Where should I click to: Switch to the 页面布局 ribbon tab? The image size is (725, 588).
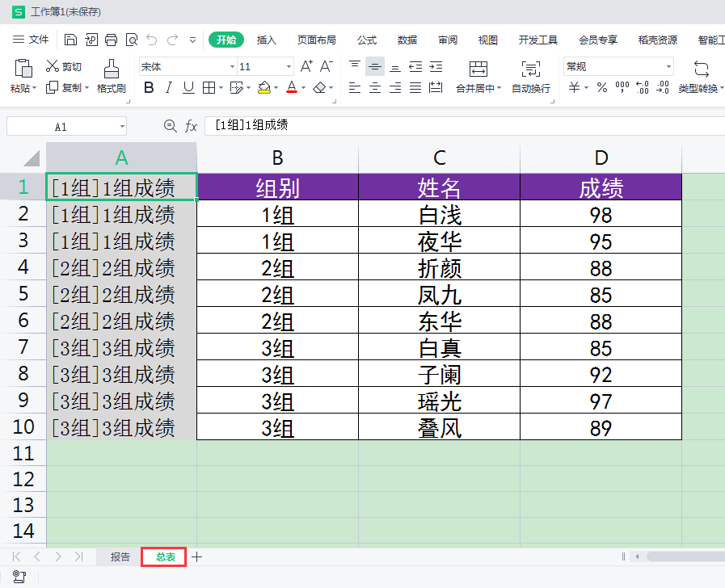316,40
